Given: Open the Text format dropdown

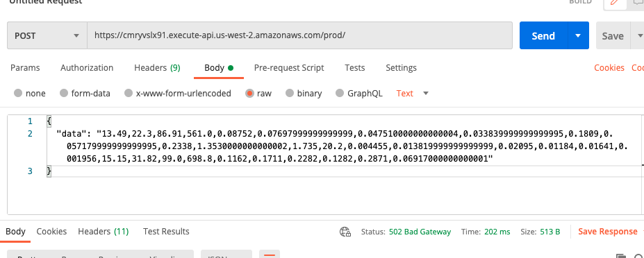Looking at the screenshot, I should (x=413, y=93).
